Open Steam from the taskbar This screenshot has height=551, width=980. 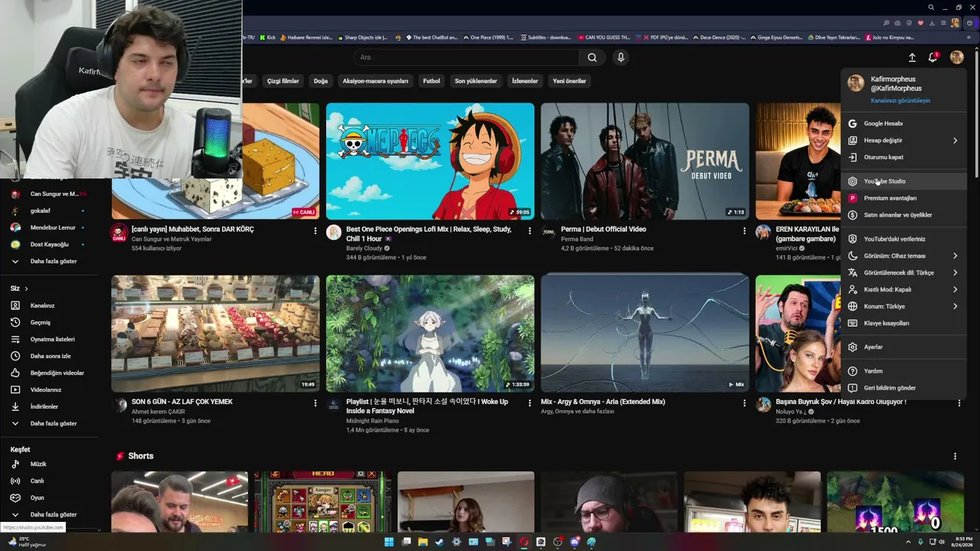tap(439, 542)
